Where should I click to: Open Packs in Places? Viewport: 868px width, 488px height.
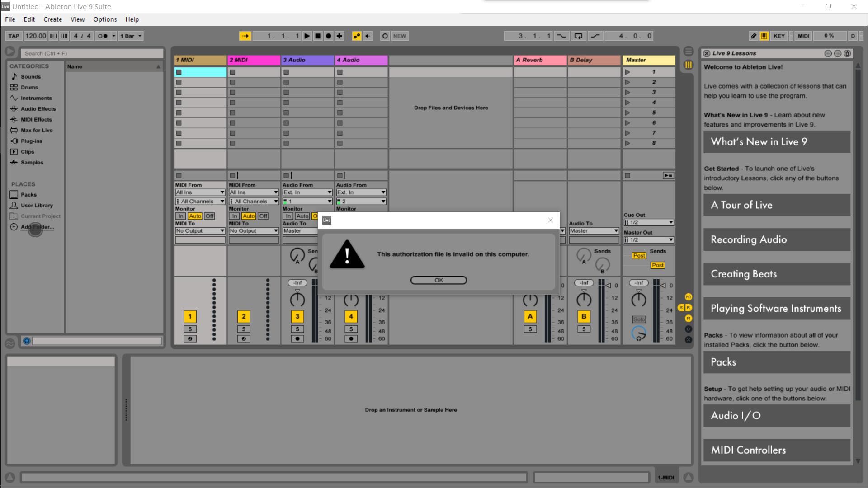pos(28,195)
